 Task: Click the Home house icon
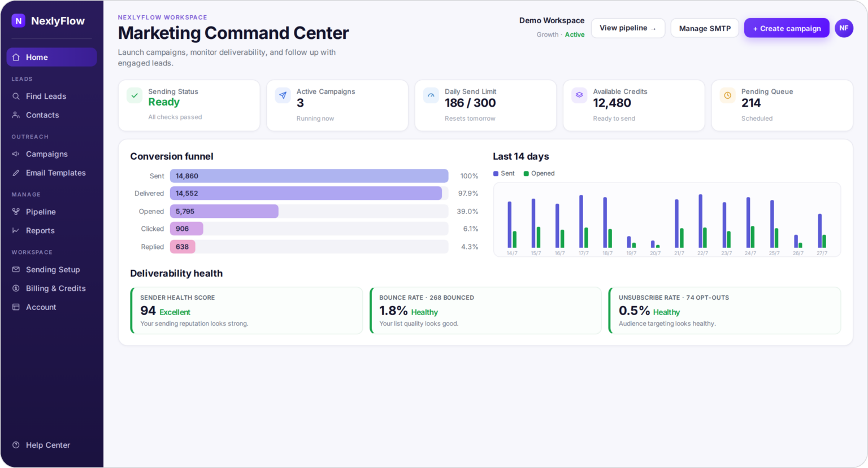16,57
